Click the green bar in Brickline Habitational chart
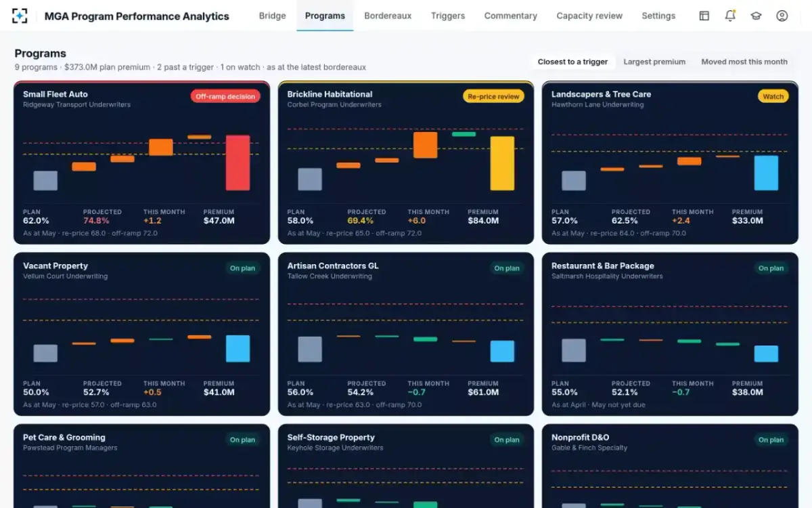812x508 pixels. point(464,134)
